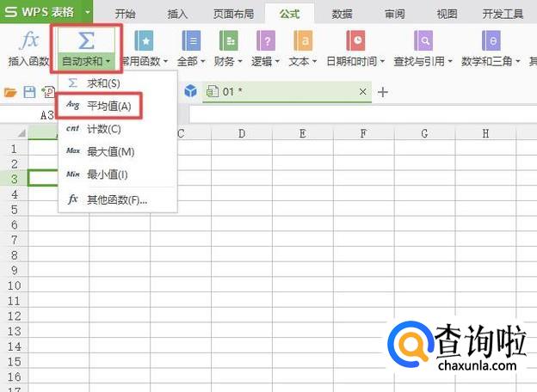Select 平均值(A) from the dropdown menu
Viewport: 537px width, 392px height.
(108, 106)
